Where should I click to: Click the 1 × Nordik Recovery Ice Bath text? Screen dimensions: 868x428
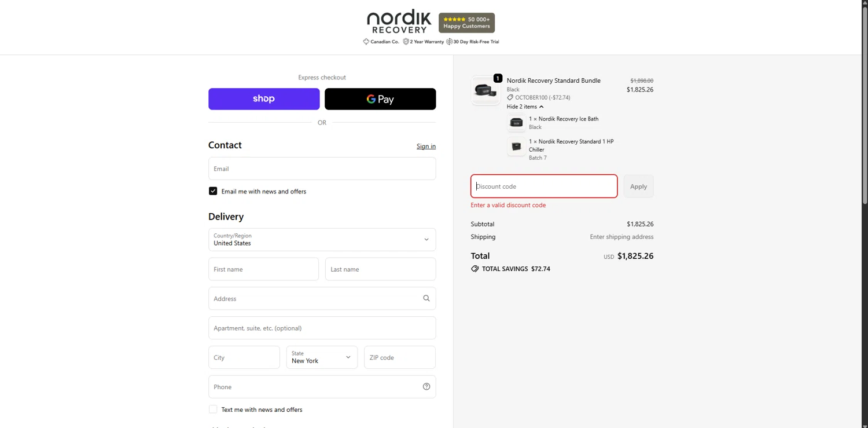tap(564, 119)
